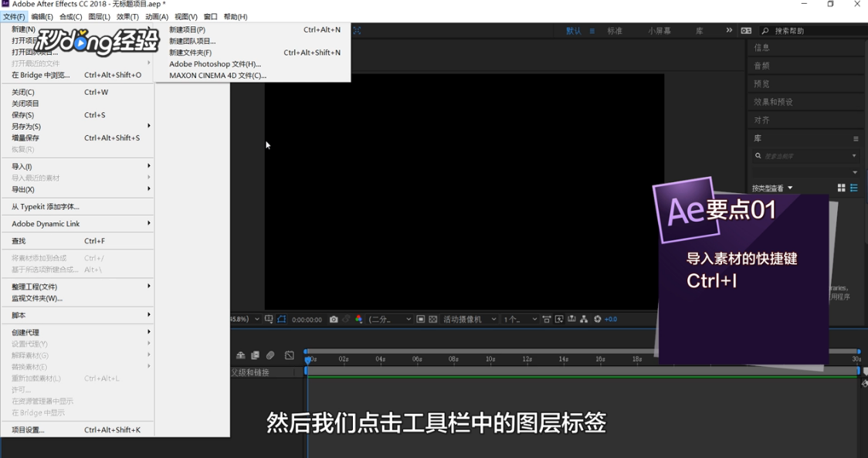Choose 新建项目(P) in the submenu

point(253,30)
